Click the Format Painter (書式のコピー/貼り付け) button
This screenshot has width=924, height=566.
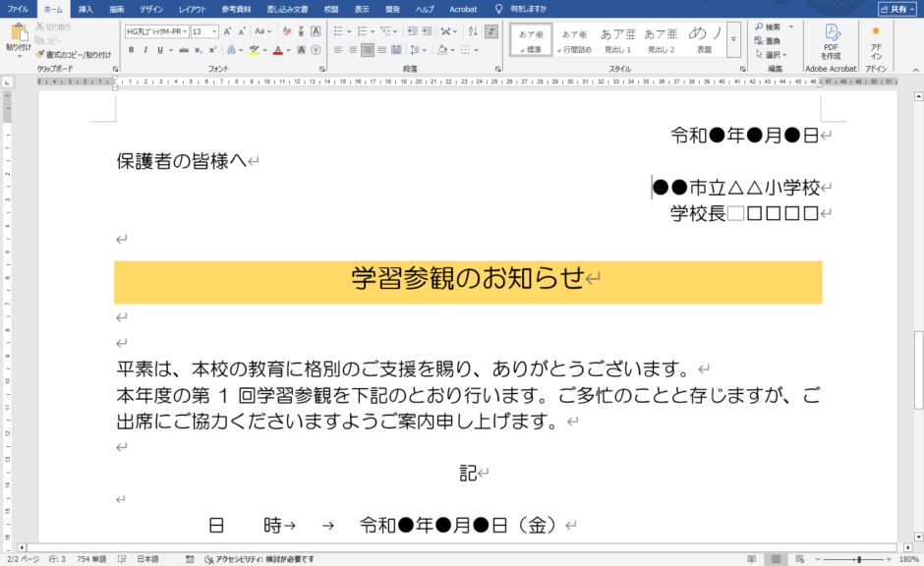(x=71, y=55)
